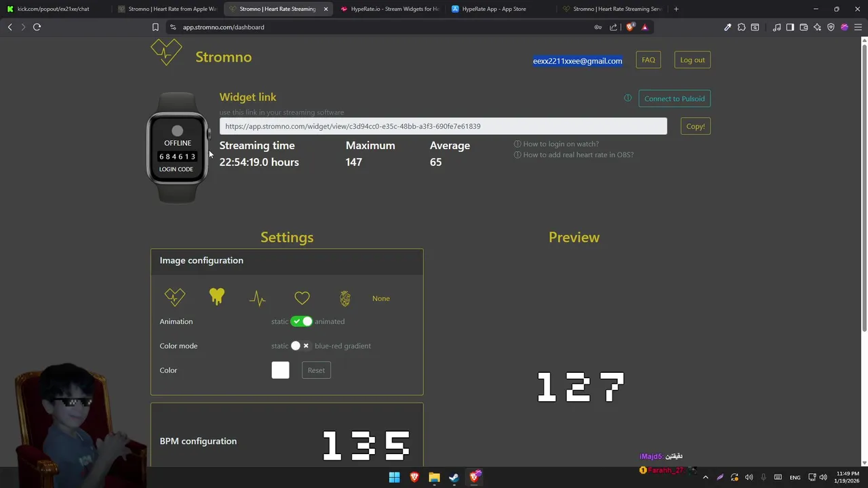Open the Brave VPN shield icon
The height and width of the screenshot is (488, 868).
click(831, 27)
